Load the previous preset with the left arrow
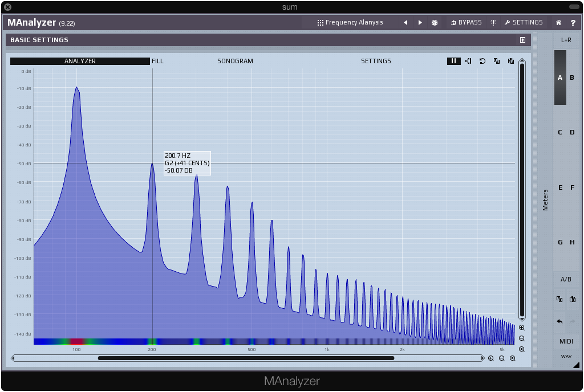Screen dimensions: 584x392 click(x=405, y=23)
